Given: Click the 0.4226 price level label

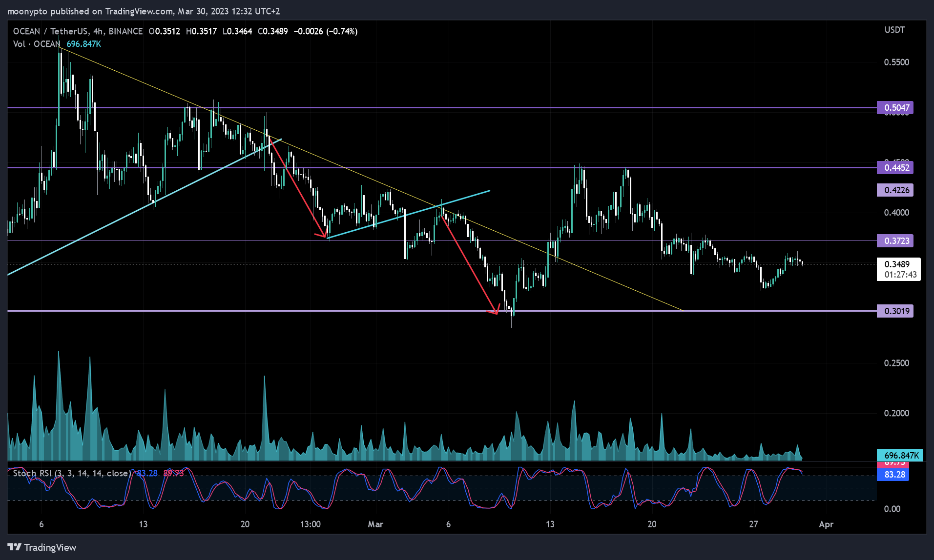Looking at the screenshot, I should (895, 190).
